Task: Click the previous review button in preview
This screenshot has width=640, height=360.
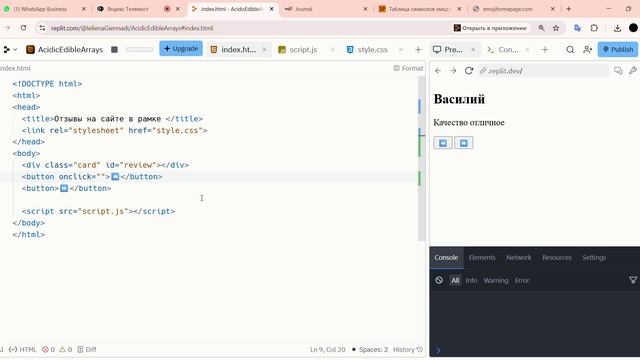Action: [x=443, y=143]
